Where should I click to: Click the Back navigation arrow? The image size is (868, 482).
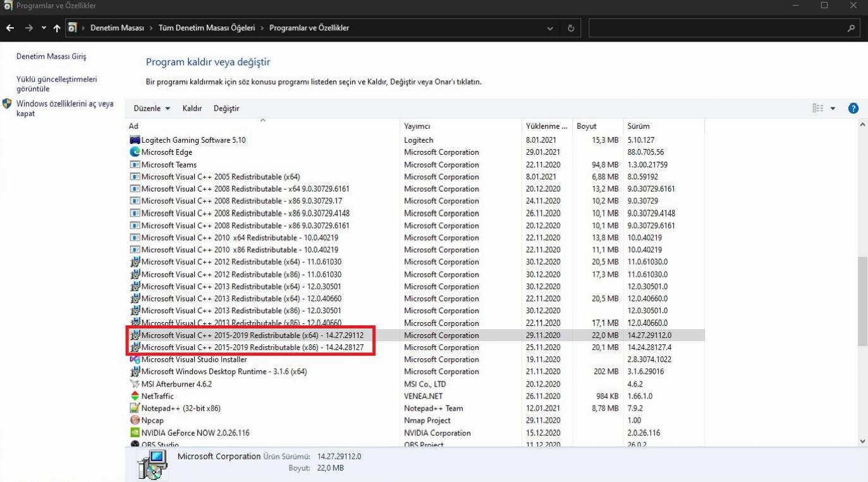[x=10, y=28]
